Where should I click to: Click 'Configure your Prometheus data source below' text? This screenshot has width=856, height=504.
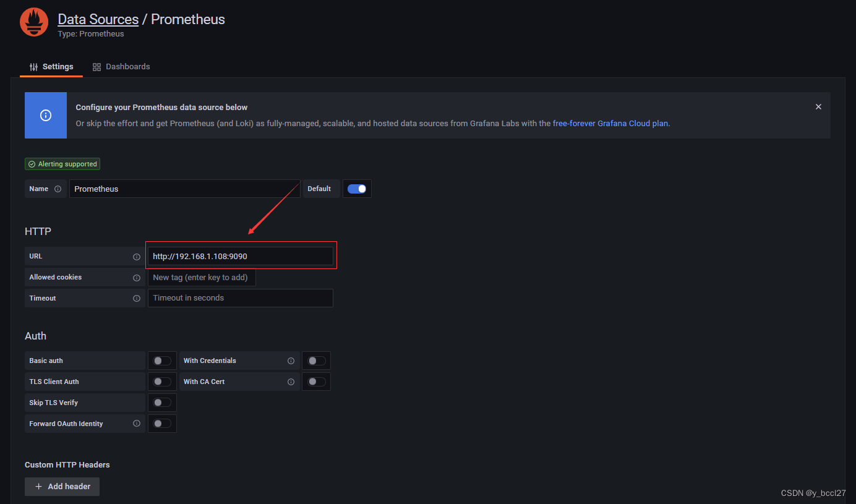[x=161, y=108]
